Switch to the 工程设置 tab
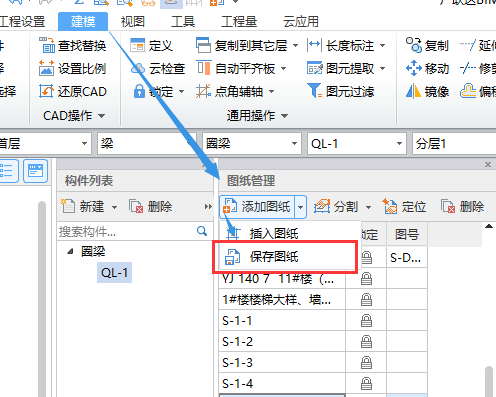The width and height of the screenshot is (496, 397). [x=22, y=22]
